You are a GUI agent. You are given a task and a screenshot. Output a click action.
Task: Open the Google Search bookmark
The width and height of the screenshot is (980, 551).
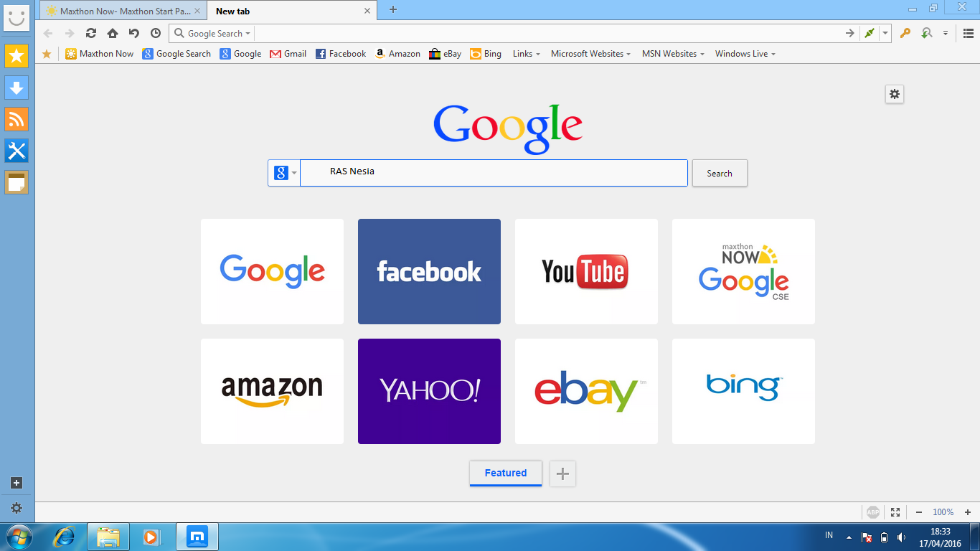coord(176,54)
